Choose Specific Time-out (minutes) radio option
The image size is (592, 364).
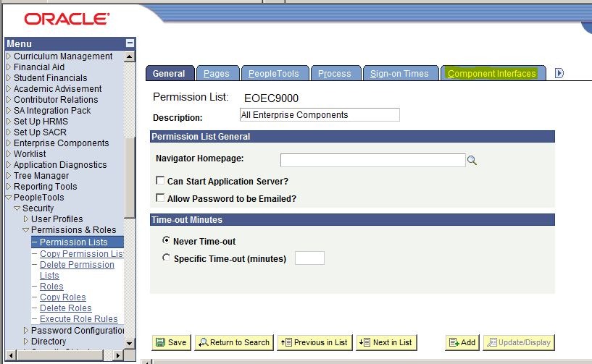tap(166, 258)
